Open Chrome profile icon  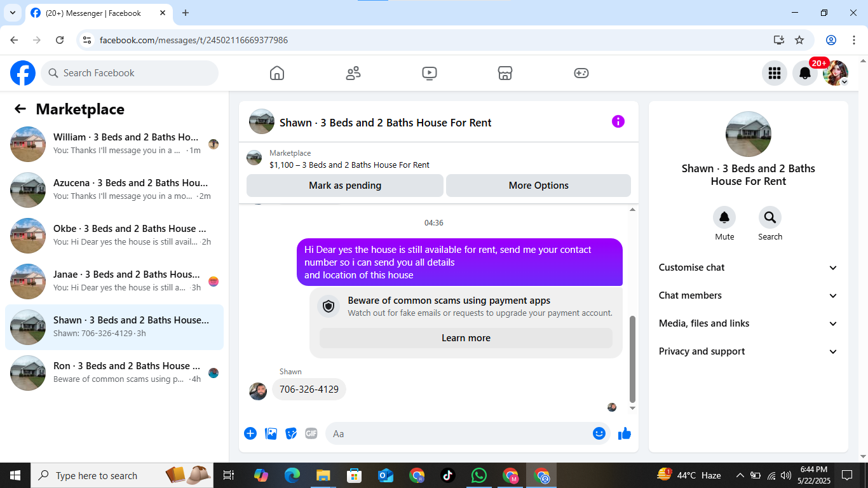pyautogui.click(x=831, y=40)
